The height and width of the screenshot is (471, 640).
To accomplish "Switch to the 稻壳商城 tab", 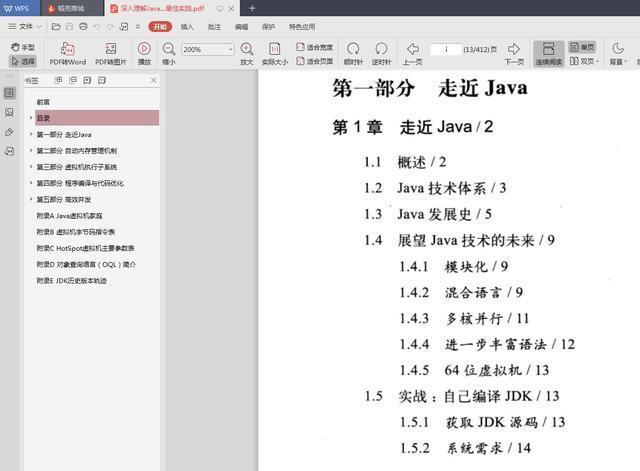I will tap(71, 8).
